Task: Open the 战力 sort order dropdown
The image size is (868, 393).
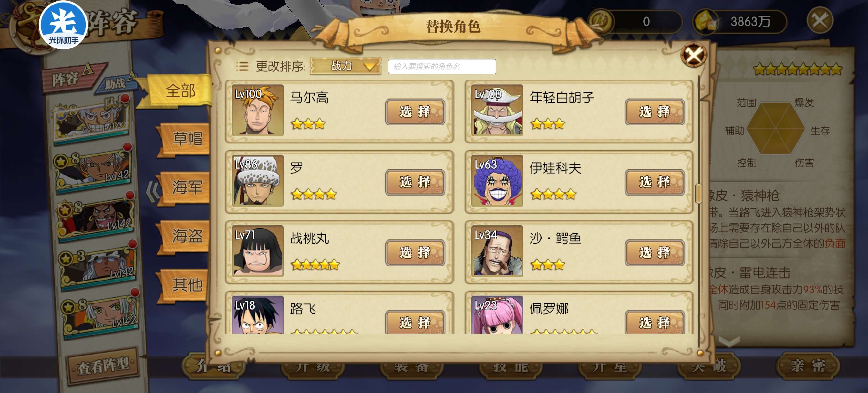Action: coord(346,66)
